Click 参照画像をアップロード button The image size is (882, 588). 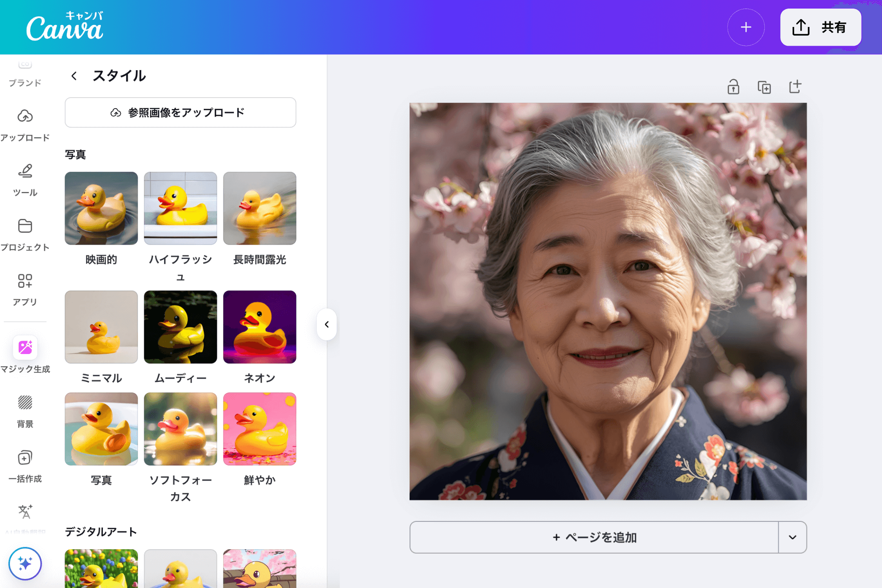coord(180,112)
